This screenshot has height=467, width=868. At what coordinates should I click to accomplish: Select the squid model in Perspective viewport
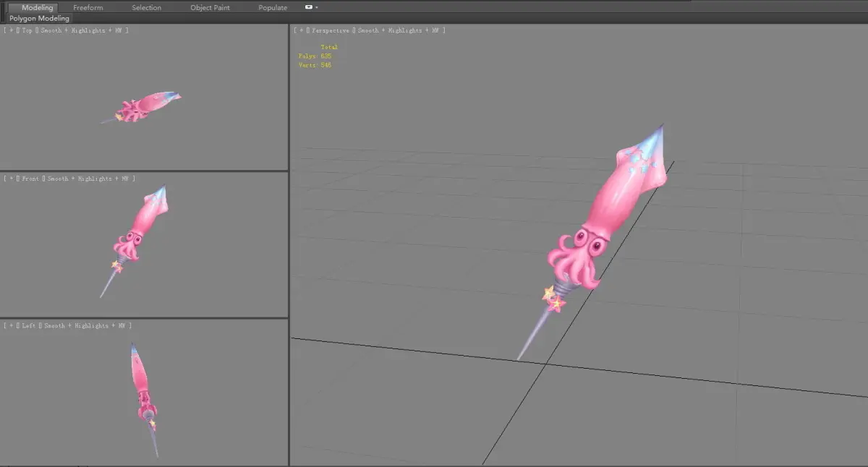(606, 210)
